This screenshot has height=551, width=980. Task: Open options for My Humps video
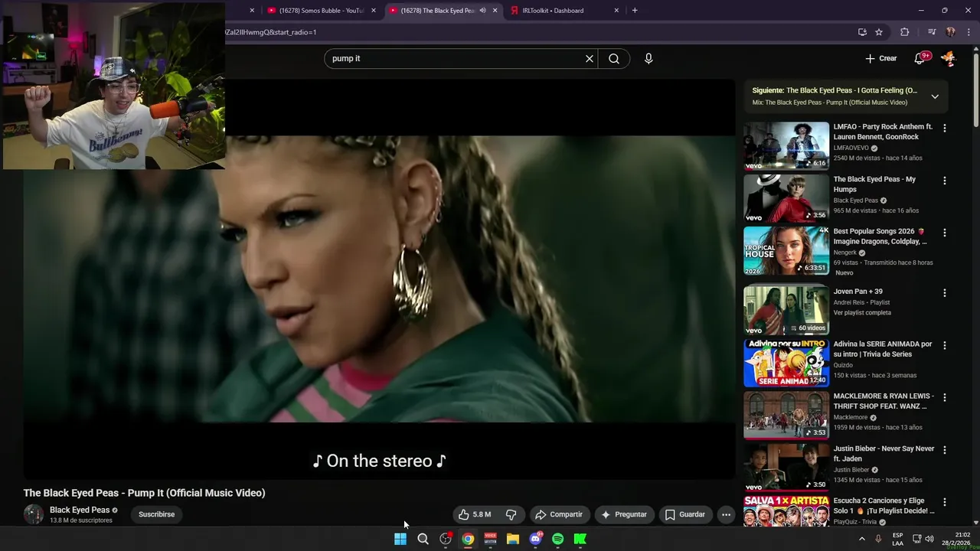(x=944, y=181)
